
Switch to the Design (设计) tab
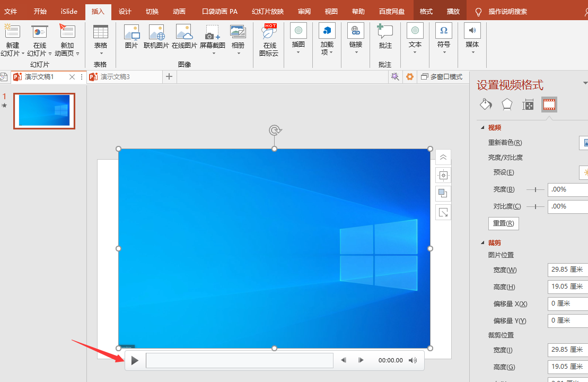(125, 11)
